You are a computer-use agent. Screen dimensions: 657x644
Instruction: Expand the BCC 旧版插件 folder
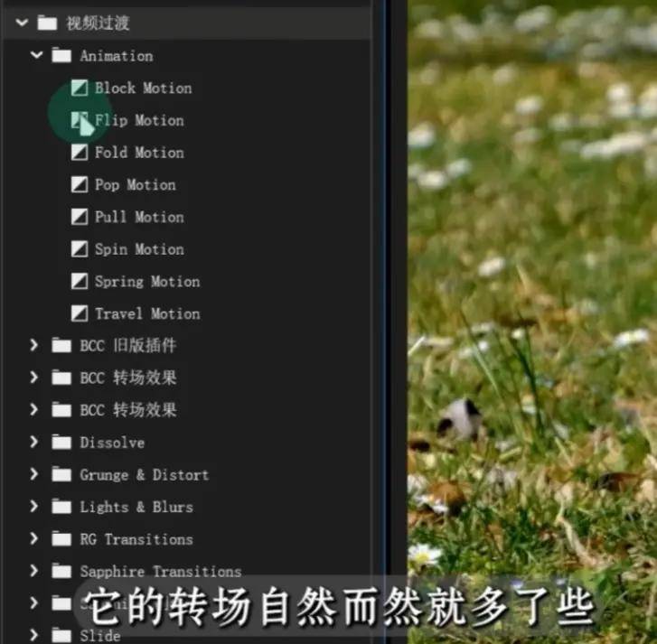[34, 346]
